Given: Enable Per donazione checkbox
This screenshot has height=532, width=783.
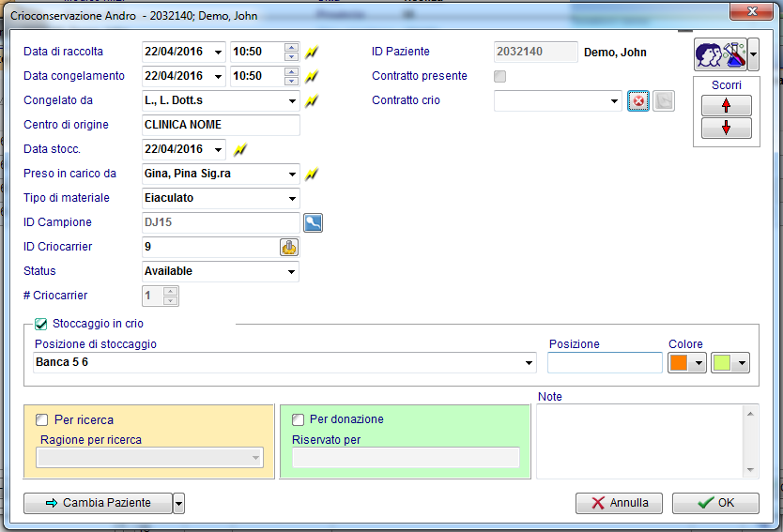Looking at the screenshot, I should (x=298, y=419).
